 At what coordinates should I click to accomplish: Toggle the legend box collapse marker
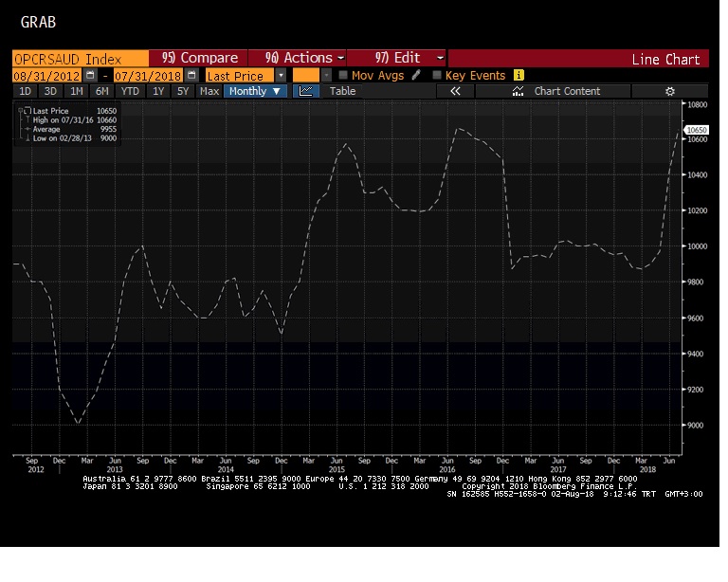point(19,109)
